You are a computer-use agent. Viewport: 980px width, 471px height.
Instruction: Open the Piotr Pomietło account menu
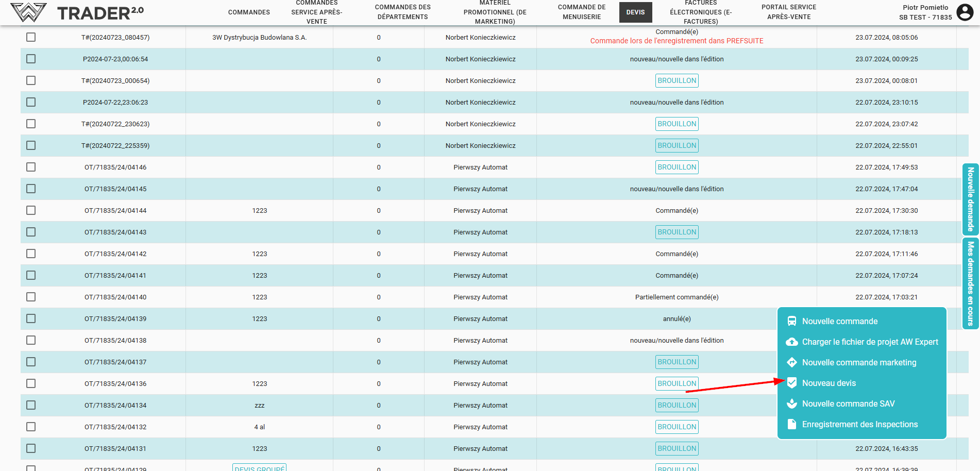925,12
